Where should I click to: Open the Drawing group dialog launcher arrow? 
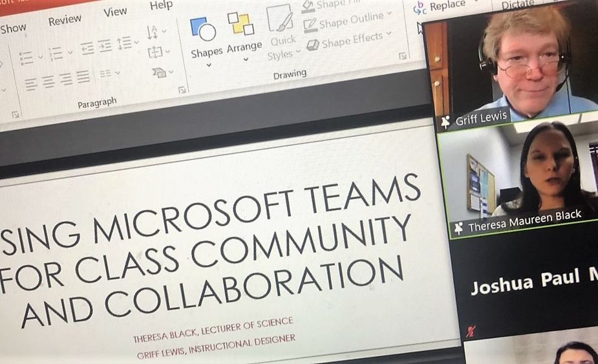point(403,56)
